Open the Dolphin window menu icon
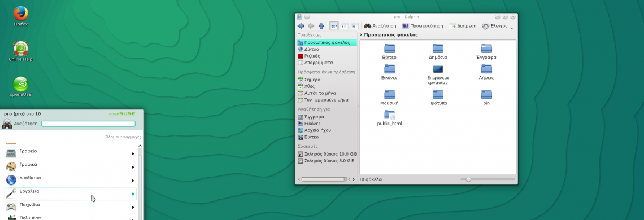This screenshot has height=220, width=644. 299,17
